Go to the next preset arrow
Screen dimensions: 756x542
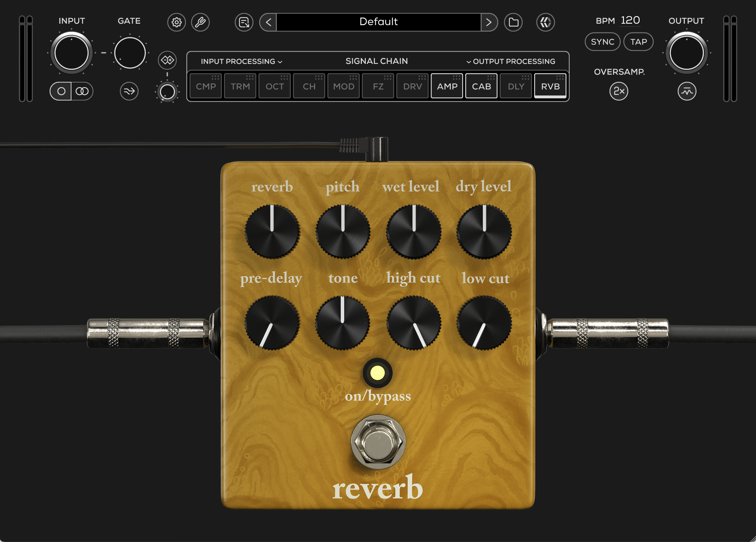click(489, 22)
